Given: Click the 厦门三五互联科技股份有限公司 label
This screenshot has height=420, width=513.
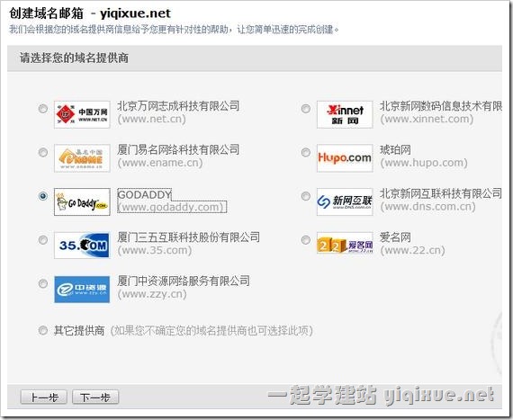Looking at the screenshot, I should [x=188, y=237].
